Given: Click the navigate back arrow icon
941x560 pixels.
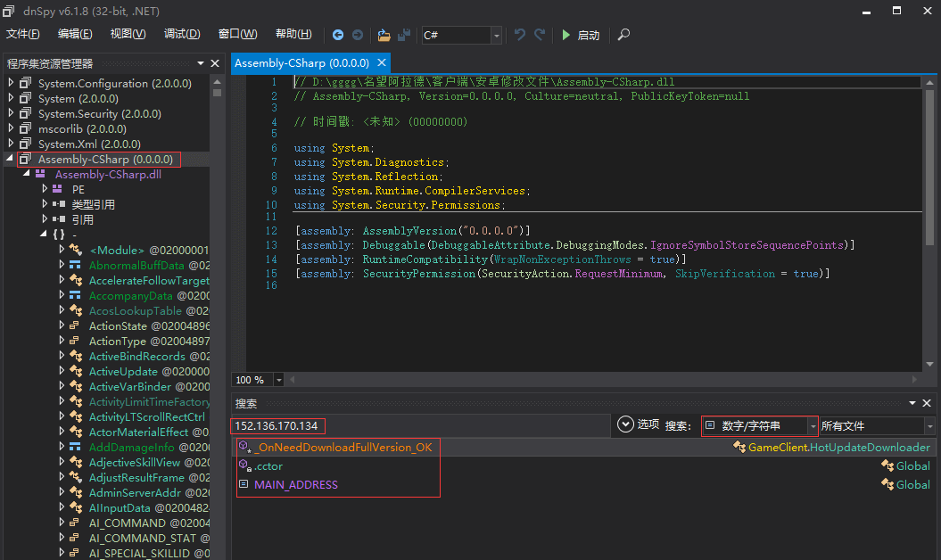Looking at the screenshot, I should (338, 35).
